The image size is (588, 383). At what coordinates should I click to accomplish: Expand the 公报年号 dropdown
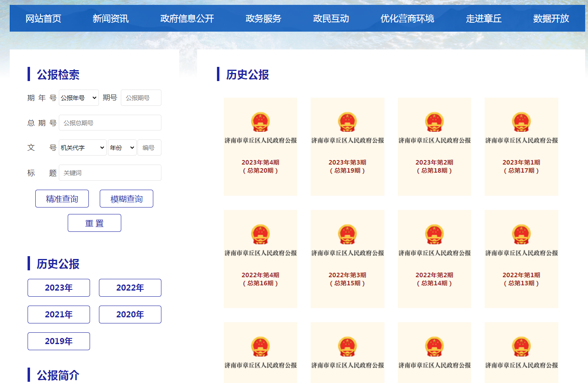point(79,98)
